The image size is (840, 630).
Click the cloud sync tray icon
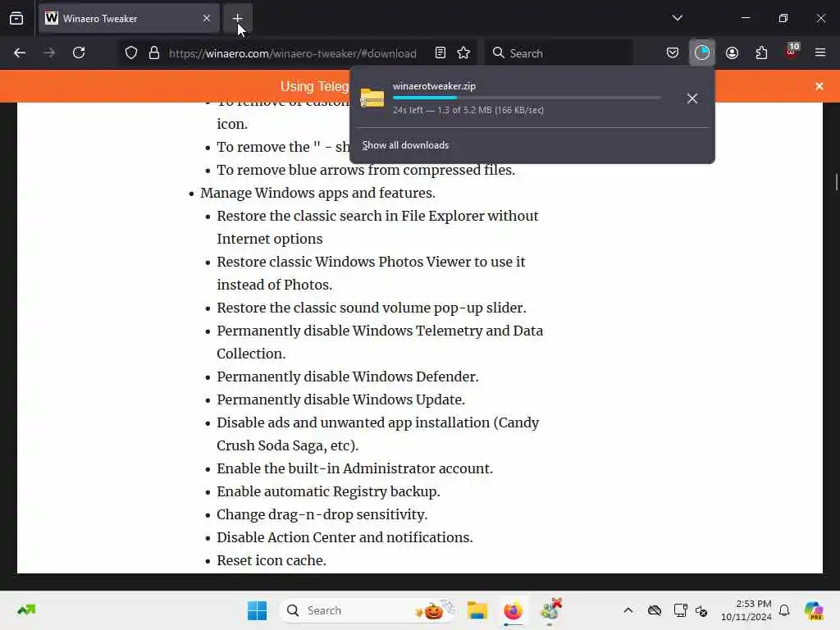(x=655, y=610)
